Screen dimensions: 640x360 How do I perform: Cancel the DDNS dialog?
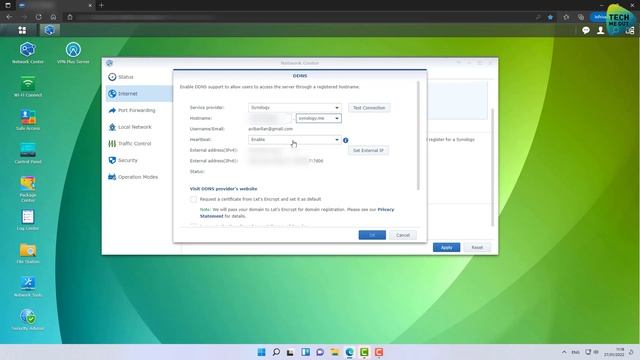coord(402,235)
